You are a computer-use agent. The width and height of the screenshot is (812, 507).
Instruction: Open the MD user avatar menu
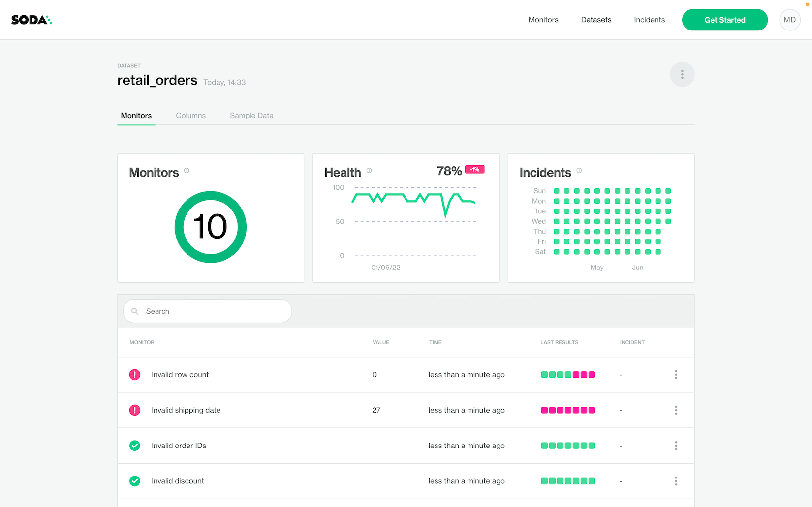click(x=789, y=20)
